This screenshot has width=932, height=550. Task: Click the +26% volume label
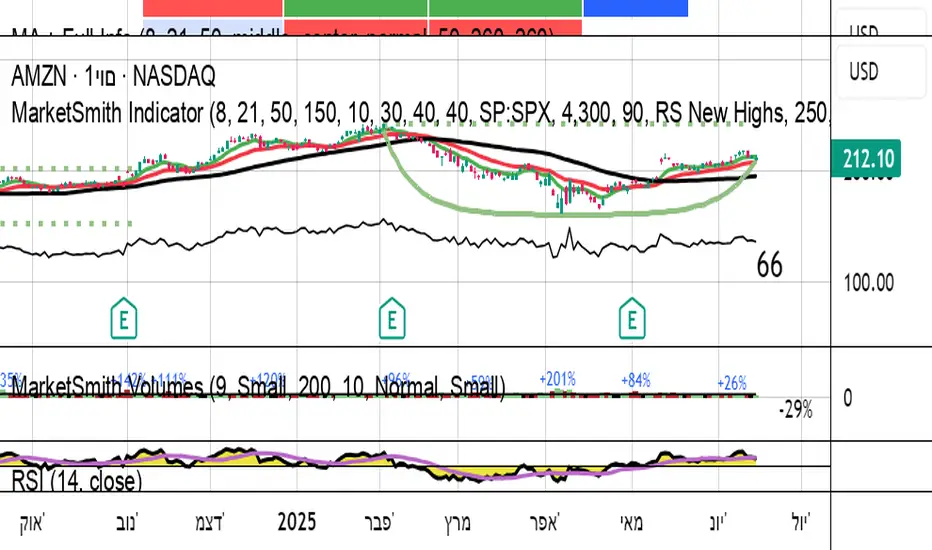coord(732,384)
